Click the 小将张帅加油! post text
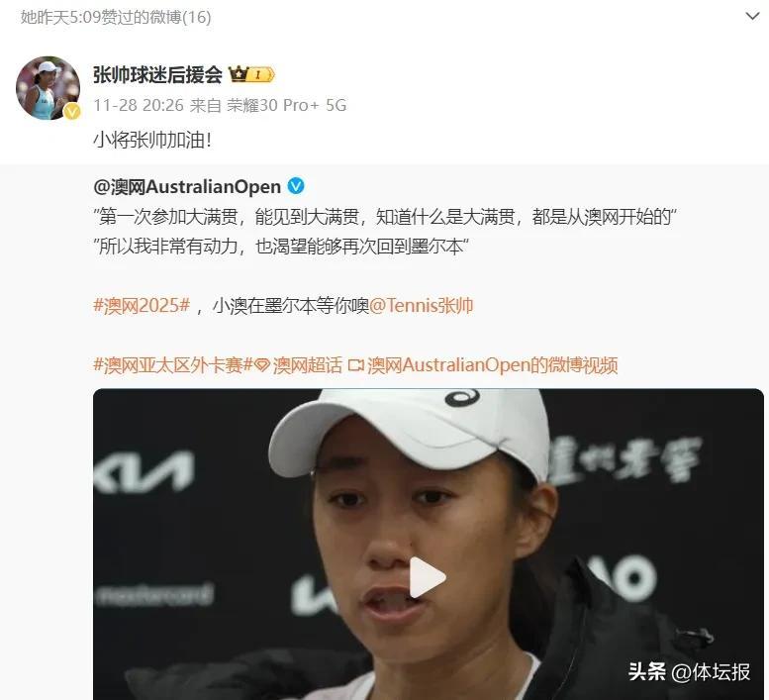The height and width of the screenshot is (700, 769). coord(152,141)
